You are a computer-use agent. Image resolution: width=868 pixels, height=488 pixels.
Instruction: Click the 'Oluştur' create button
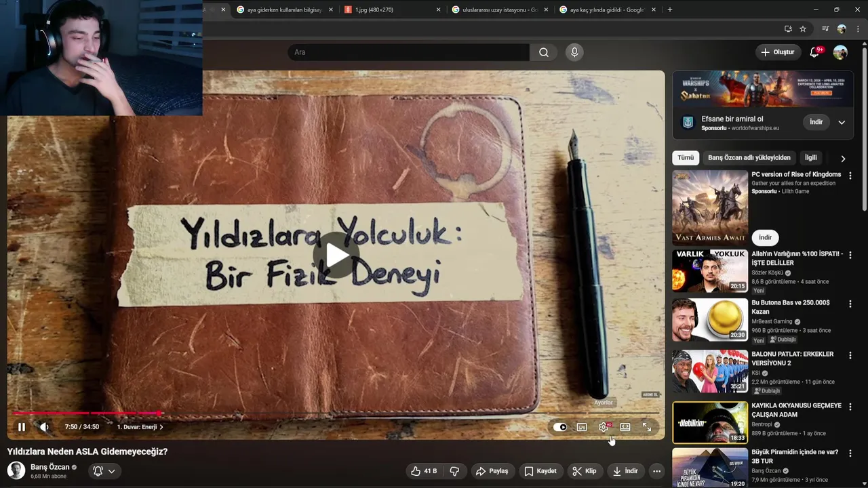pyautogui.click(x=777, y=52)
